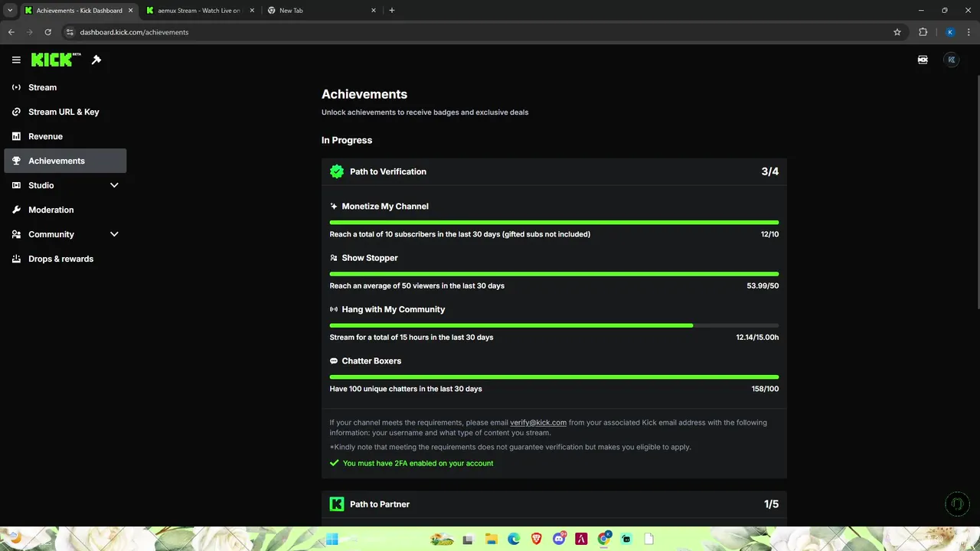
Task: Open the Stream page in sidebar
Action: pos(65,87)
